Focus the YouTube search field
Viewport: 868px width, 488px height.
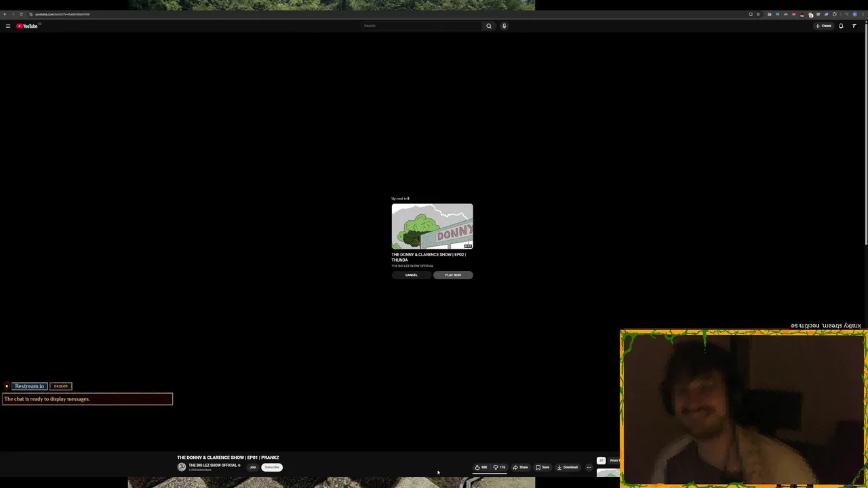[x=421, y=26]
